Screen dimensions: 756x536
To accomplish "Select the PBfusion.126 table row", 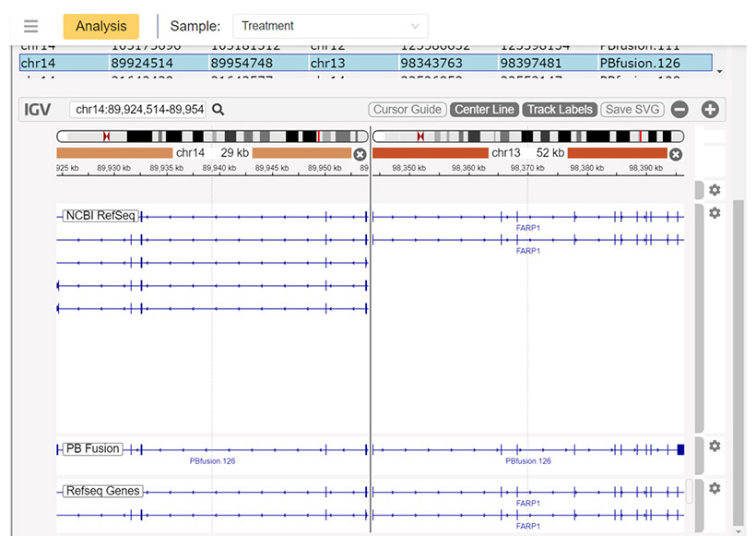I will pyautogui.click(x=365, y=63).
